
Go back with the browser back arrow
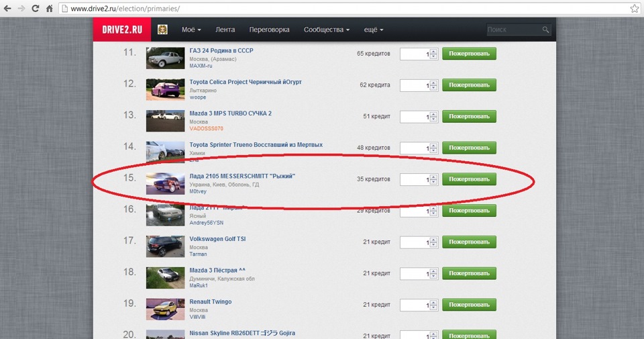click(7, 8)
